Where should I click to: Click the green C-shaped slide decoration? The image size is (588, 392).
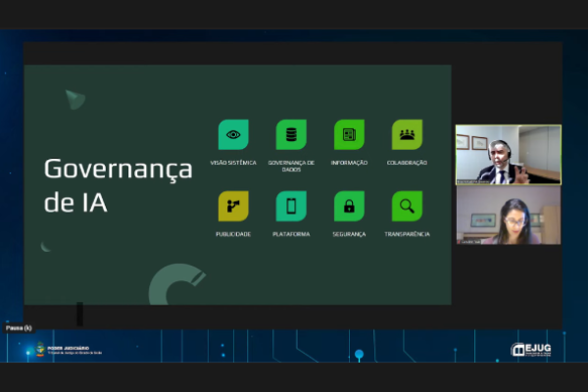[x=174, y=286]
